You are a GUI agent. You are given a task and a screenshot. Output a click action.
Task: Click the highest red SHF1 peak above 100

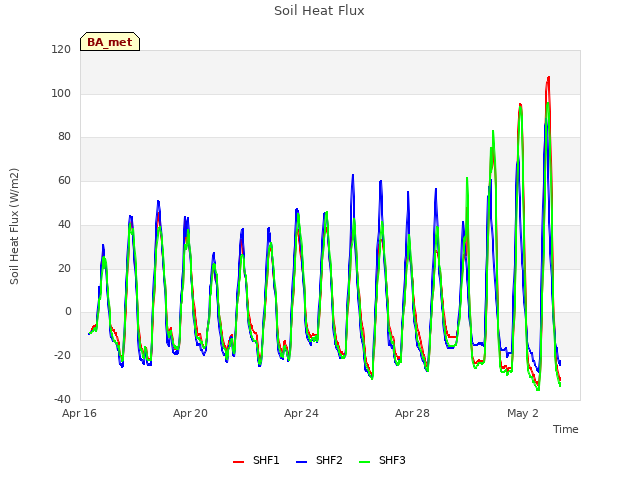pyautogui.click(x=548, y=78)
